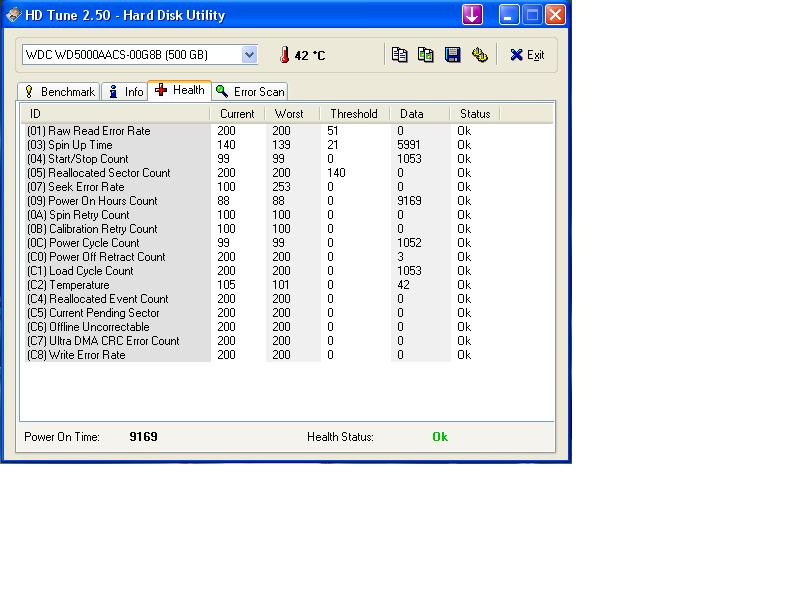Click the pink down-arrow title bar button

click(472, 14)
